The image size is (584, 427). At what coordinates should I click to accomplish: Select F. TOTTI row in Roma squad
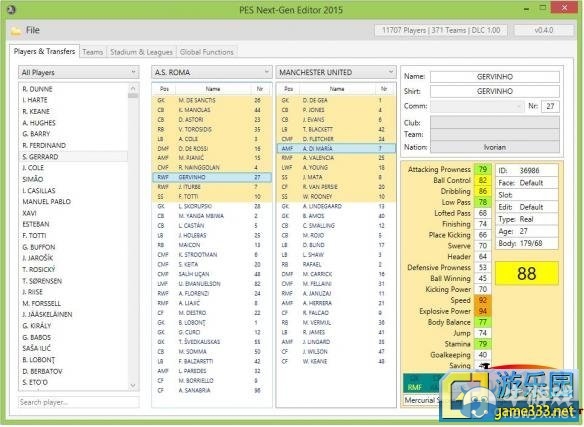pyautogui.click(x=212, y=196)
